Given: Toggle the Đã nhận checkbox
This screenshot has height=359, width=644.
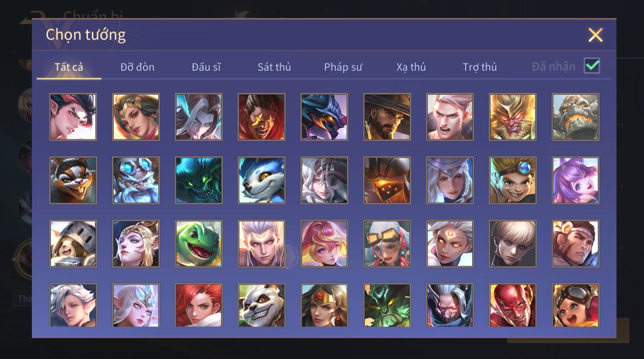Looking at the screenshot, I should point(592,66).
